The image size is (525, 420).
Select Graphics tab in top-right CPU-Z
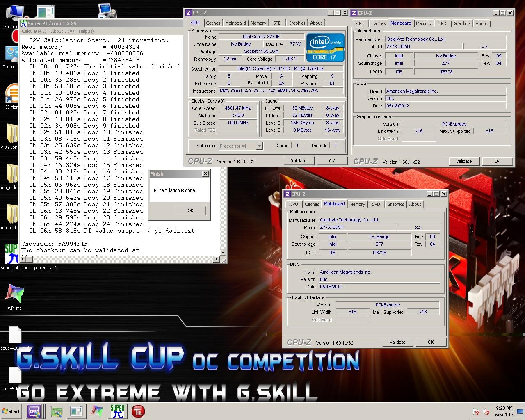[x=462, y=23]
